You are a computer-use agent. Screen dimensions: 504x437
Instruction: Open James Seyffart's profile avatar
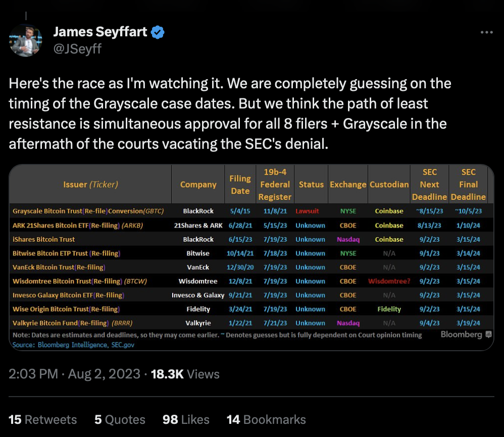click(26, 41)
